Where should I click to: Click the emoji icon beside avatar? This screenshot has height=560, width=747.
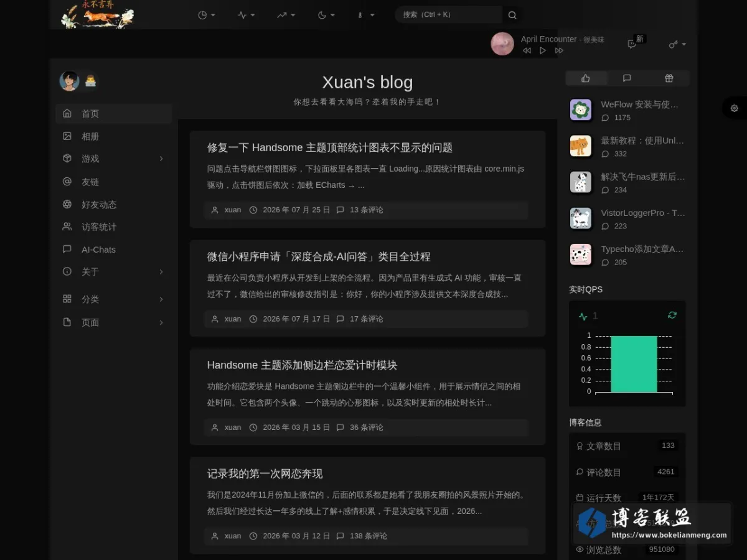pos(90,81)
